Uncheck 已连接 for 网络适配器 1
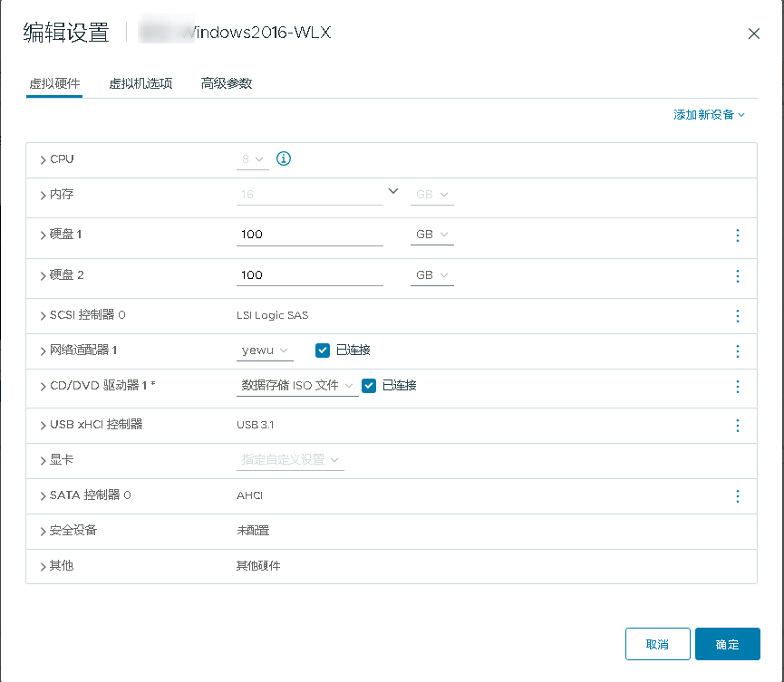Image resolution: width=784 pixels, height=682 pixels. coord(322,351)
